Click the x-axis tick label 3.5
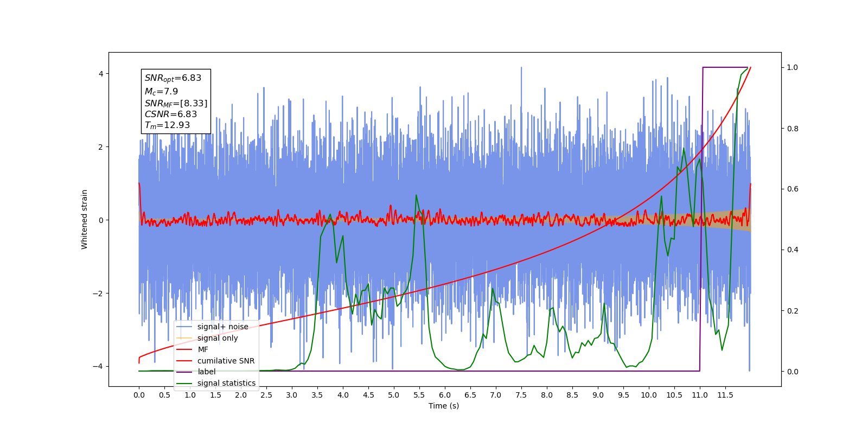The height and width of the screenshot is (434, 868). (317, 395)
